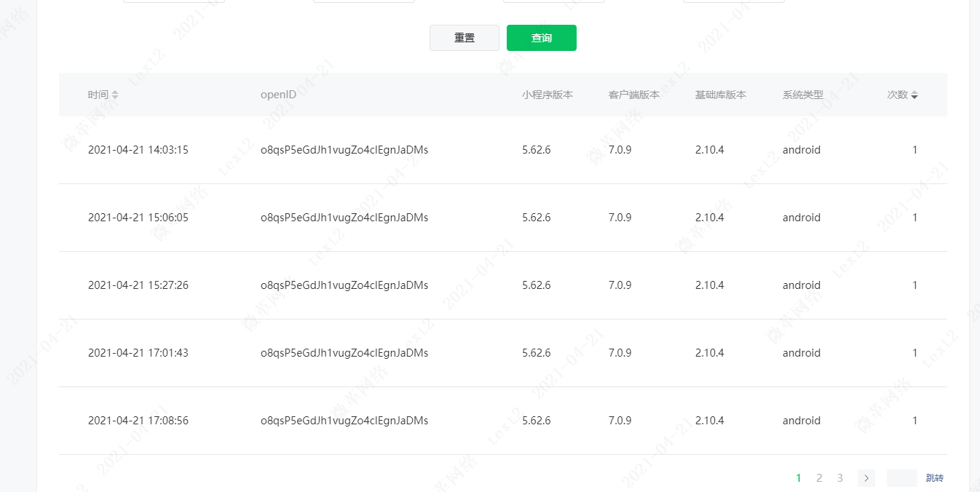Click client version 7.0.9 in 15:06:05 row
The image size is (980, 492).
click(x=620, y=218)
